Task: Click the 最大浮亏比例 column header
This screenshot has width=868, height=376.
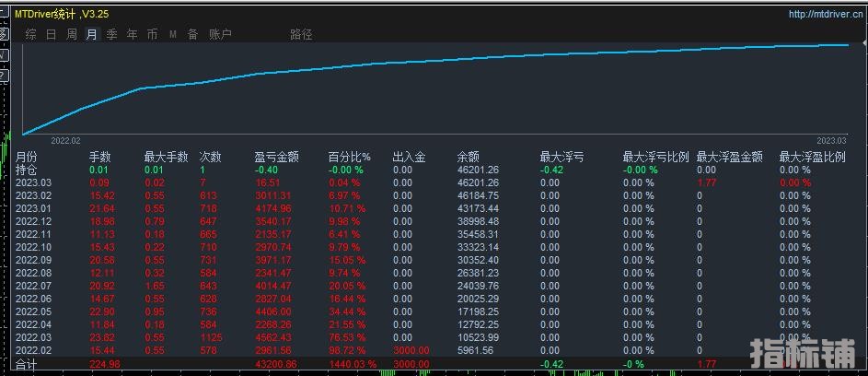Action: pyautogui.click(x=655, y=158)
